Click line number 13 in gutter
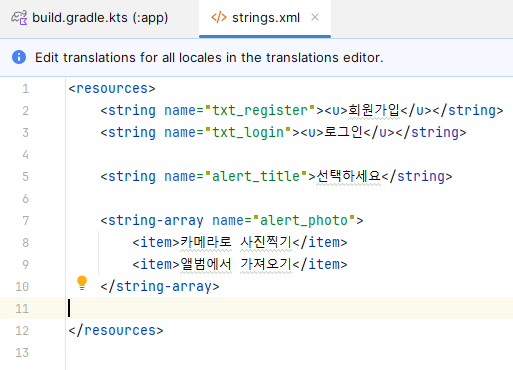 point(22,352)
